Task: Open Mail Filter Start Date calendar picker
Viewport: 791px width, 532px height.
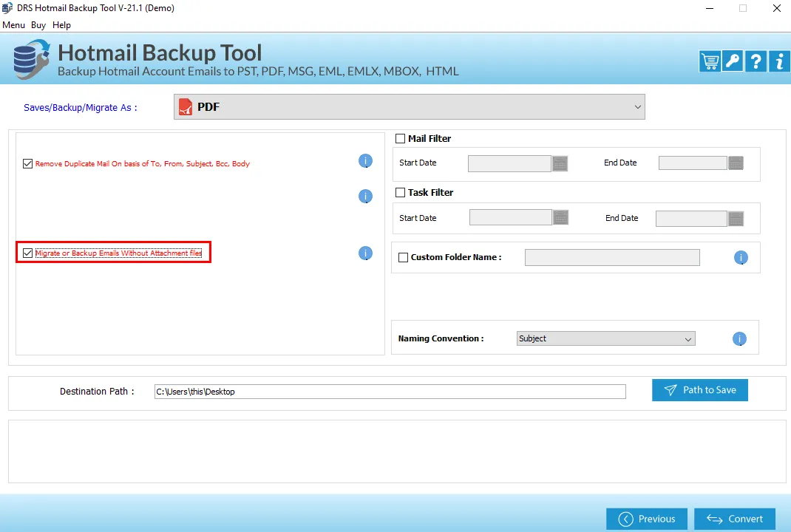Action: click(560, 163)
